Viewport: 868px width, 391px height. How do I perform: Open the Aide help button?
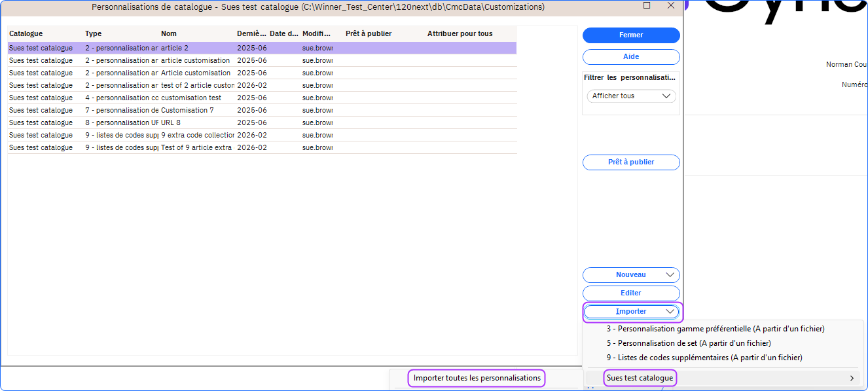[x=631, y=57]
